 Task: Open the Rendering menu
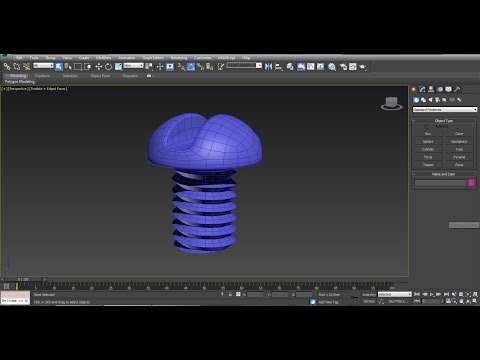(179, 58)
